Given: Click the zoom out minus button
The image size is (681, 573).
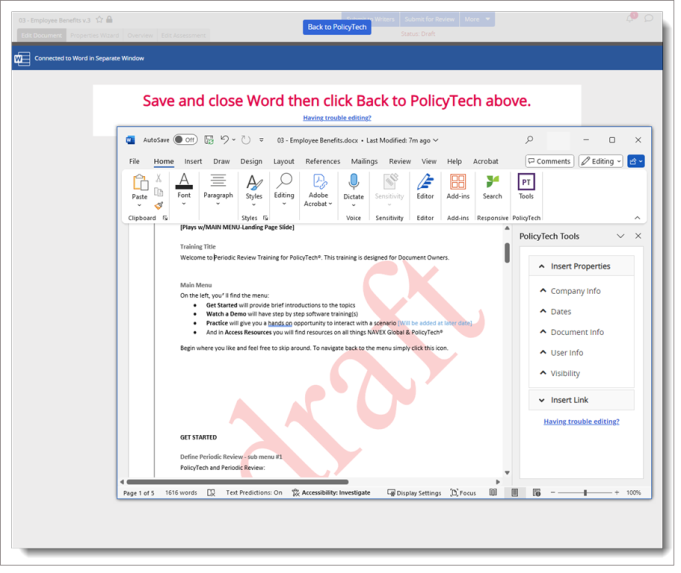Looking at the screenshot, I should click(x=553, y=493).
